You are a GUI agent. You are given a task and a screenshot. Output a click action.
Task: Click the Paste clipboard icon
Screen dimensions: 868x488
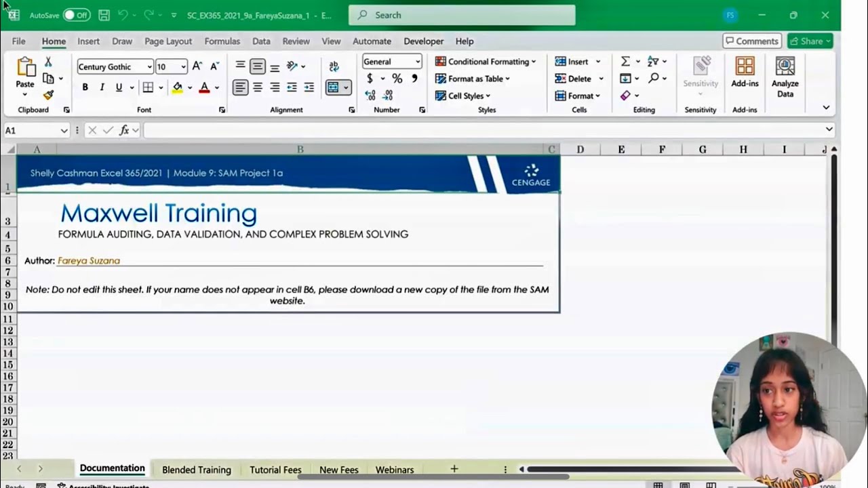pyautogui.click(x=26, y=68)
